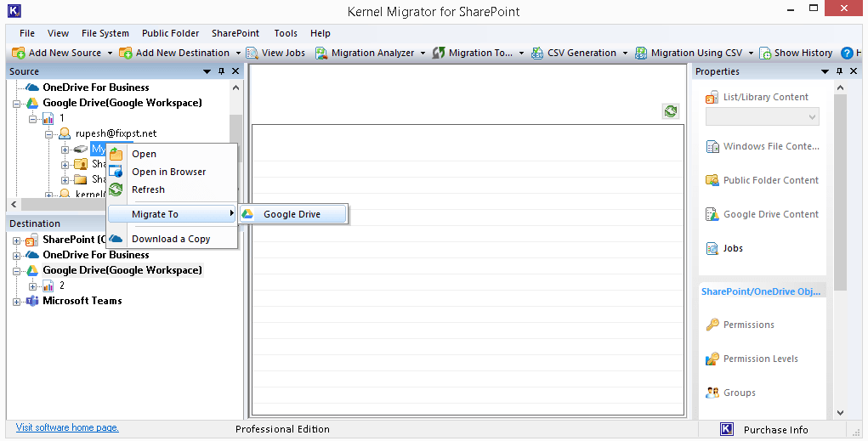The height and width of the screenshot is (441, 868).
Task: Expand the SharePoint destination tree node
Action: coord(17,240)
